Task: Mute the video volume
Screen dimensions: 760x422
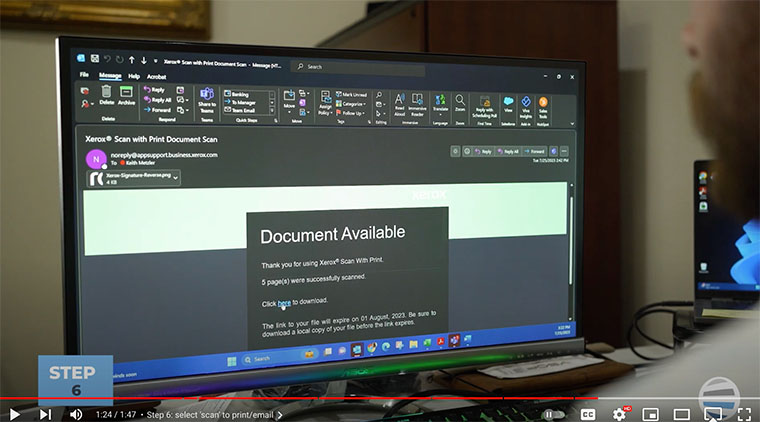Action: point(76,414)
